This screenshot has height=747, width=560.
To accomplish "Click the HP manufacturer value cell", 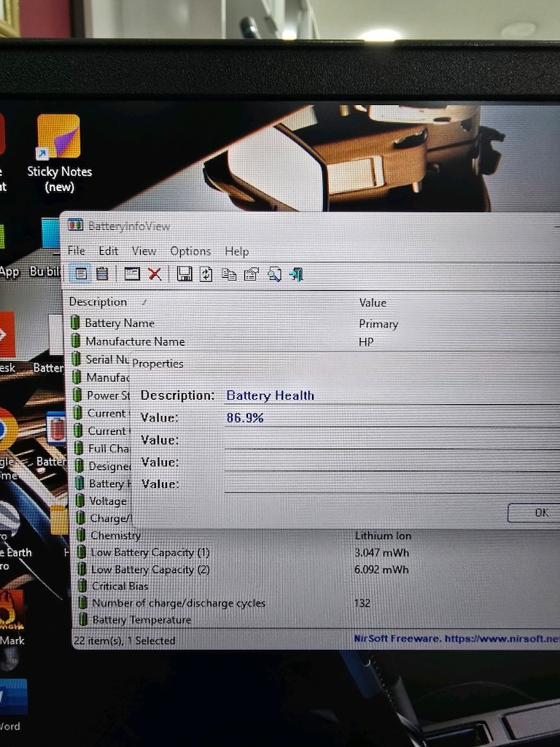I will click(366, 341).
